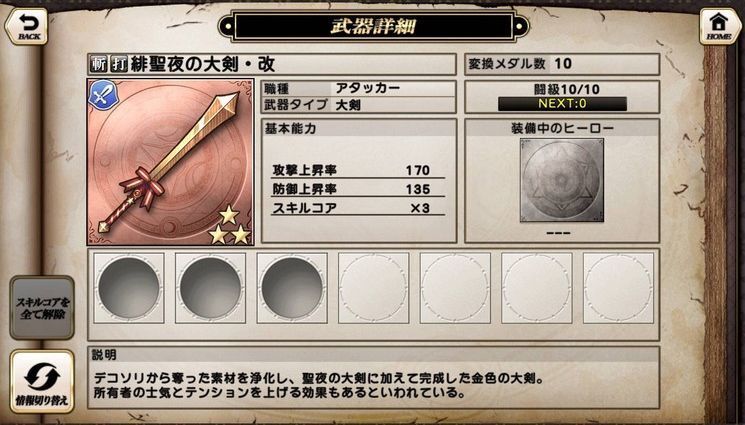
Task: Click the 情報切り替え refresh arrows icon
Action: click(x=42, y=375)
